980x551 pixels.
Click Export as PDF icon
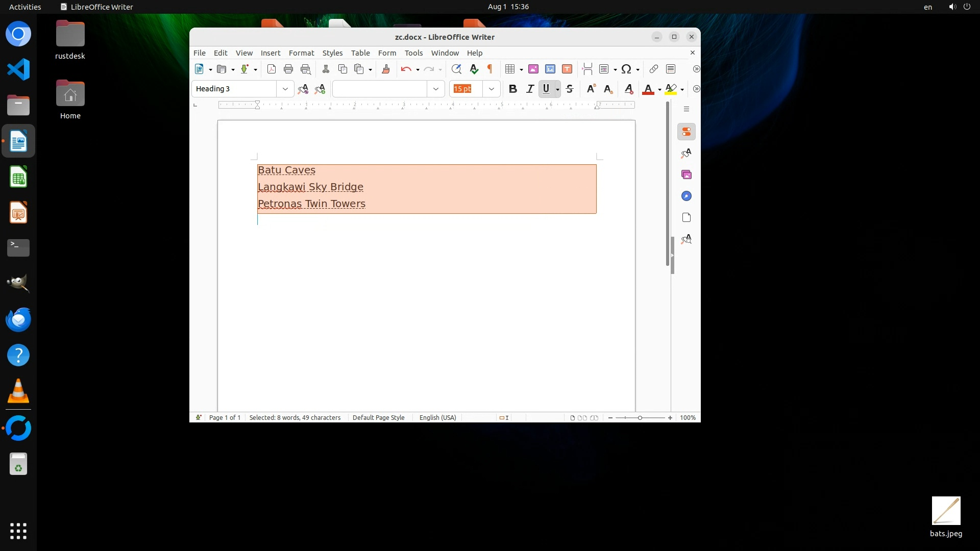tap(272, 69)
